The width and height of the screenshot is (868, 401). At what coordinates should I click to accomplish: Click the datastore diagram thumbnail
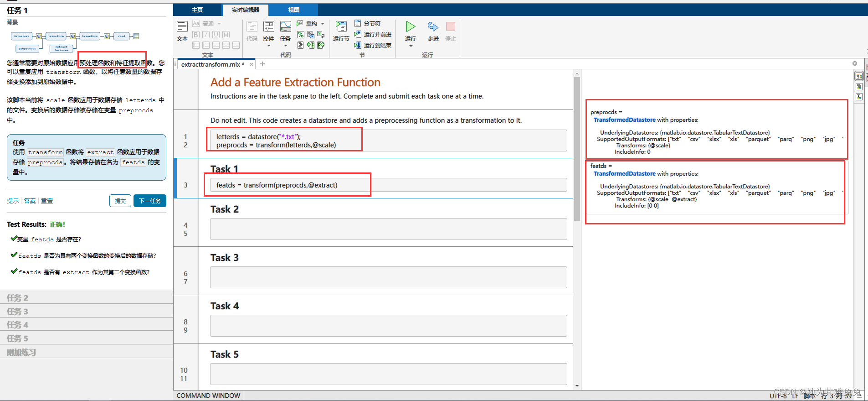click(75, 42)
